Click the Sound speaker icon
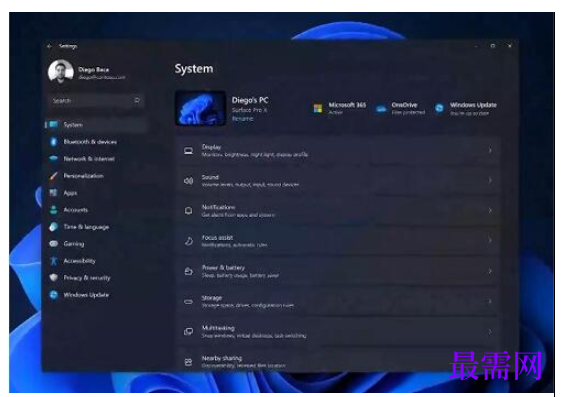This screenshot has height=397, width=561. click(x=189, y=181)
